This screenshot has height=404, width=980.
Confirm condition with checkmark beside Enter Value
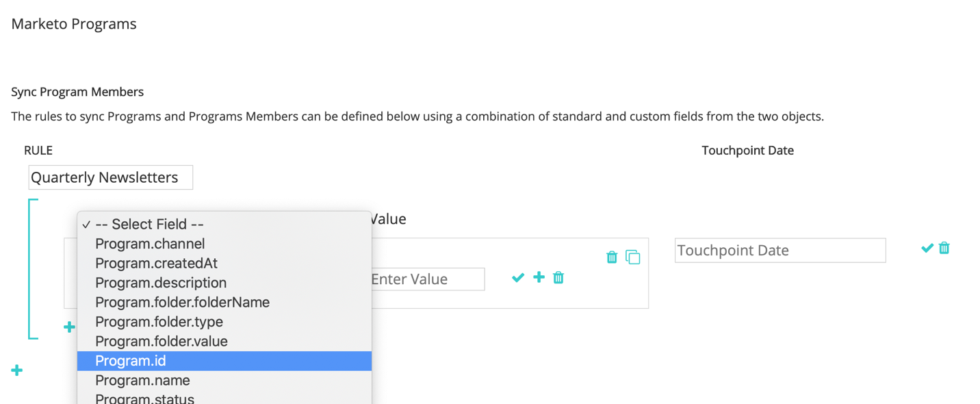pyautogui.click(x=518, y=277)
